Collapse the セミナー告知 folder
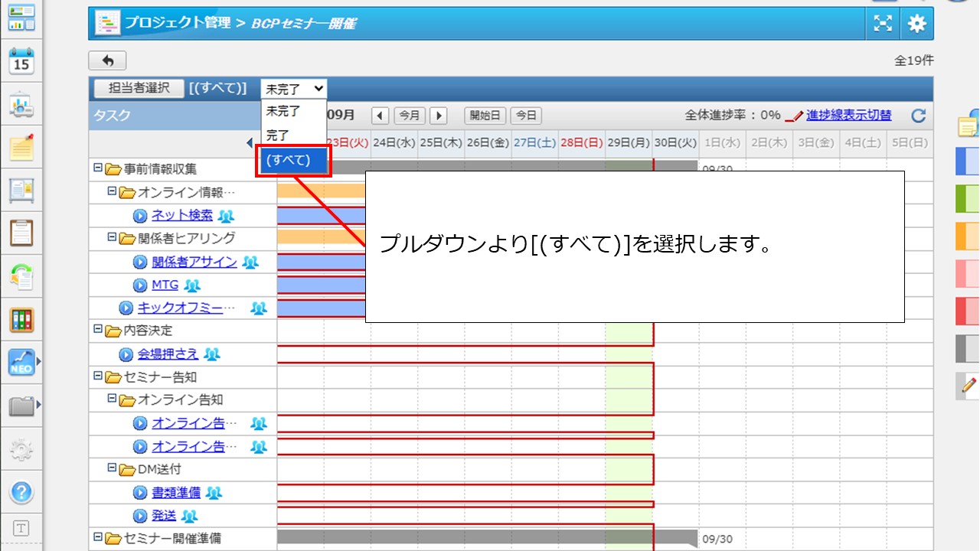 [x=97, y=377]
